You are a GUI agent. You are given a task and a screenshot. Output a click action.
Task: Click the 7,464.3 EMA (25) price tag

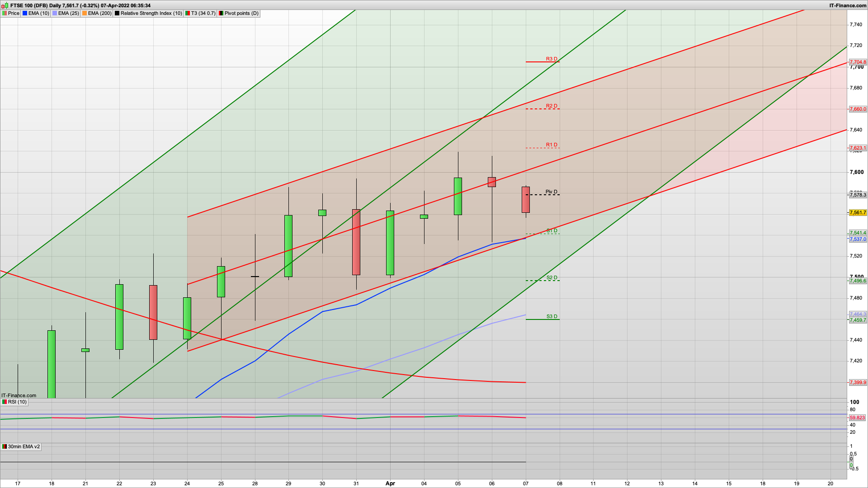pyautogui.click(x=858, y=314)
